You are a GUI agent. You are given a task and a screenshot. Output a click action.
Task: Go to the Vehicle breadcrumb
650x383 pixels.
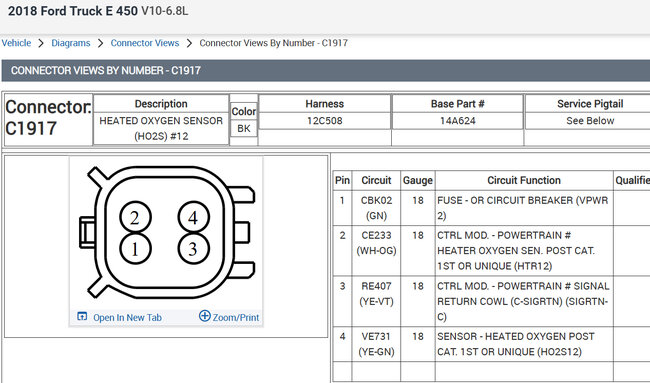(x=16, y=43)
